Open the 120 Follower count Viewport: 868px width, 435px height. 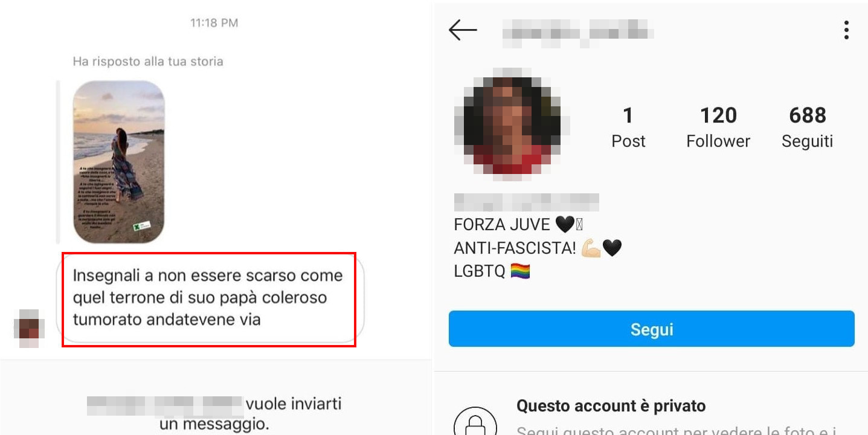(718, 127)
